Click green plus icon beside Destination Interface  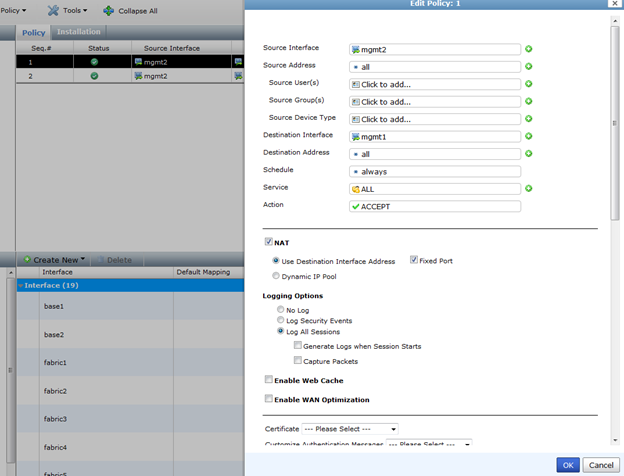[x=529, y=136]
